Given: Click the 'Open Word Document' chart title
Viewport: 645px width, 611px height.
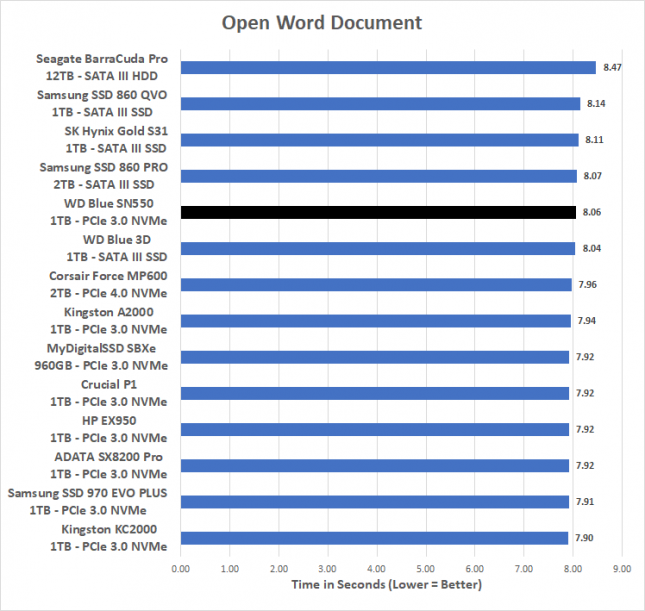Looking at the screenshot, I should (x=322, y=23).
